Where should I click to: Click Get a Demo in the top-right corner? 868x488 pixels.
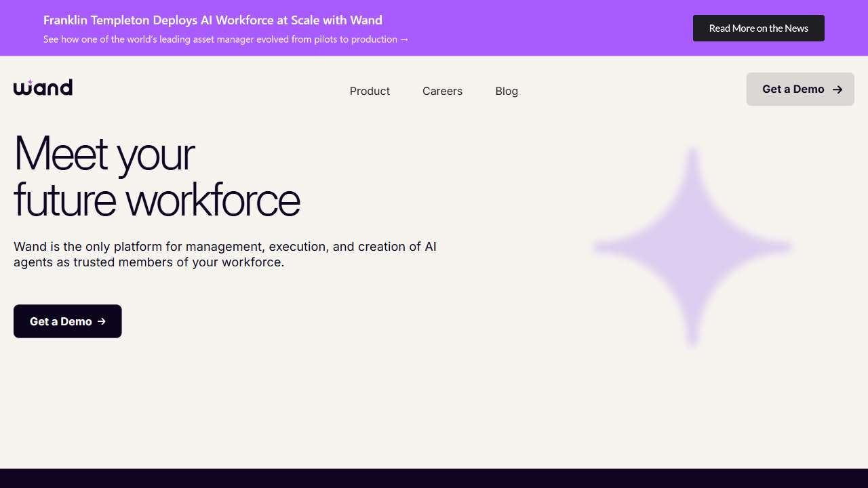click(800, 89)
